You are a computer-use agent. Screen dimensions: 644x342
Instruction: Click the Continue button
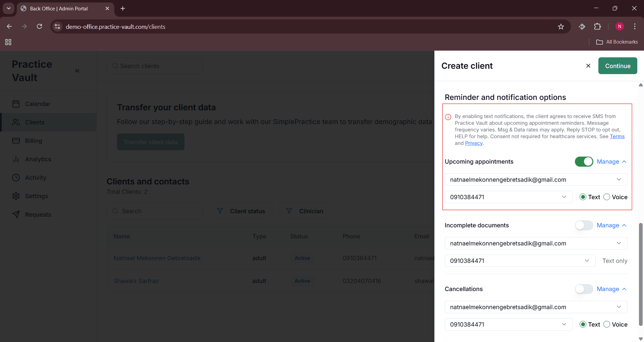point(618,66)
